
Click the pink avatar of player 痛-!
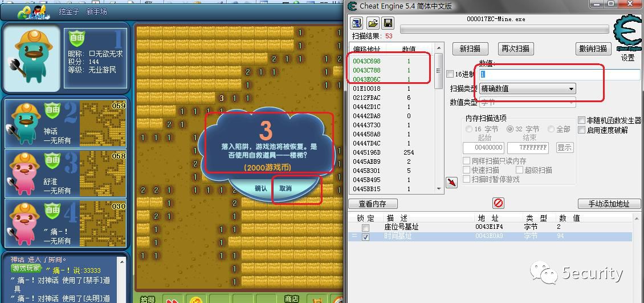click(x=24, y=223)
